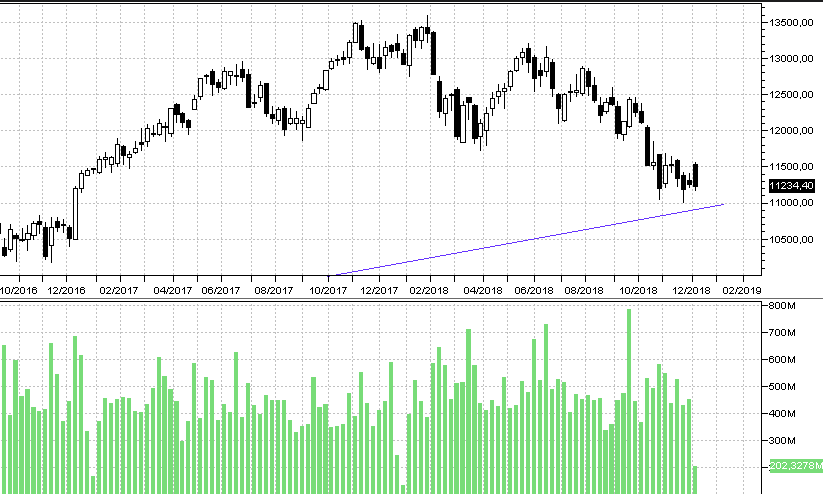Click the current price badge 11234,40

[x=792, y=185]
